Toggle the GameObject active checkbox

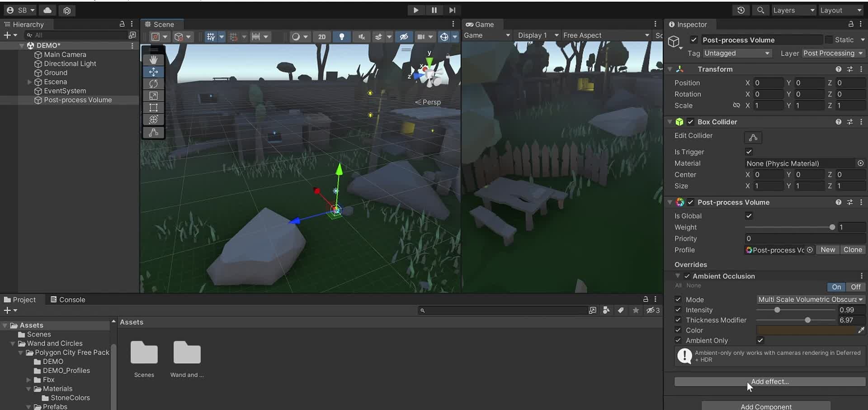[694, 40]
